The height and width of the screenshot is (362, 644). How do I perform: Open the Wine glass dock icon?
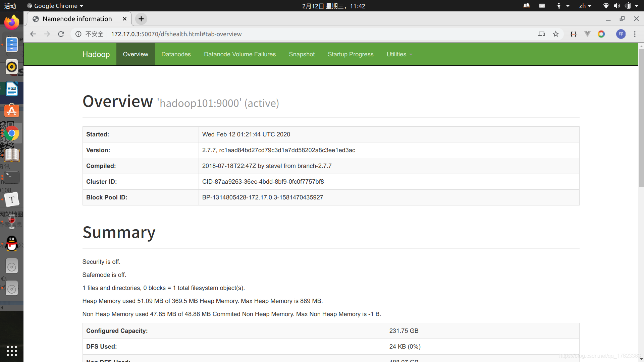click(12, 222)
